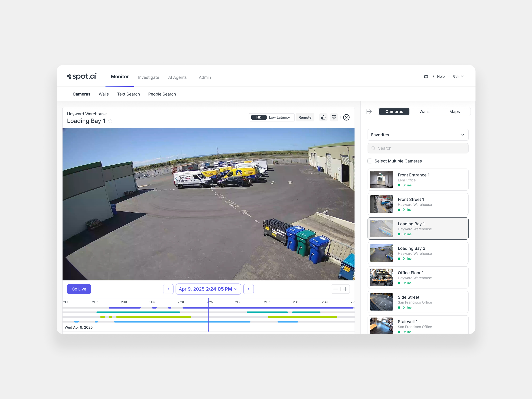Switch to the Investigate tab

[148, 77]
